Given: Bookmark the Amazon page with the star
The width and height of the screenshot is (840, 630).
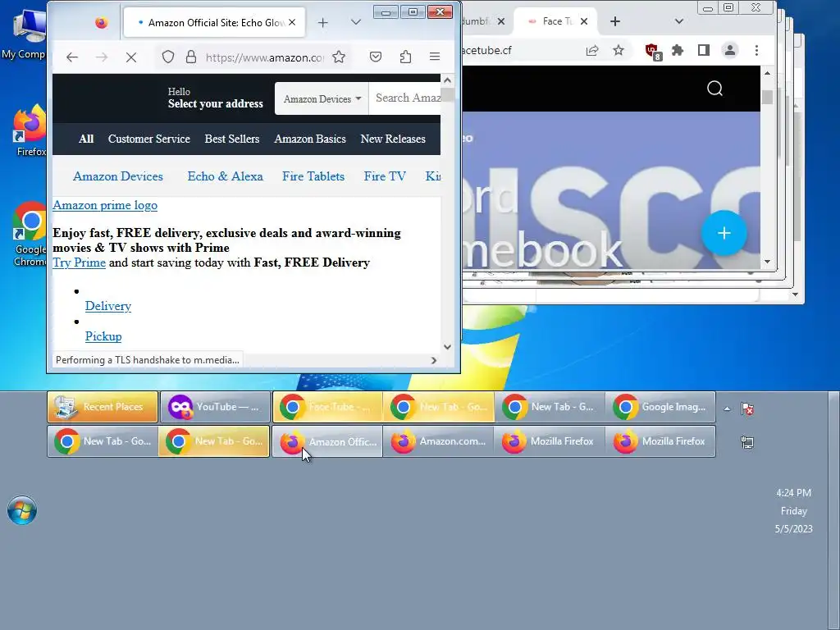Looking at the screenshot, I should 339,57.
